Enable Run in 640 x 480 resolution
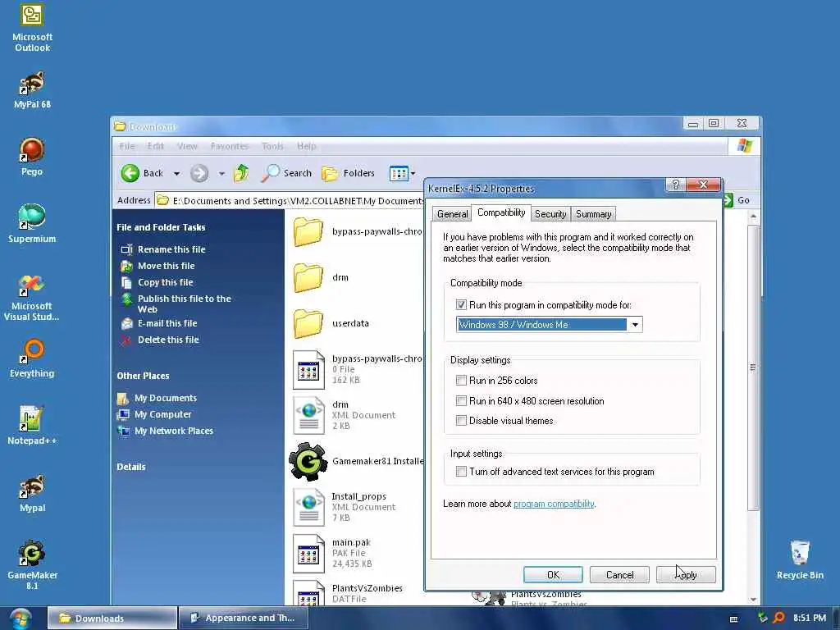This screenshot has width=840, height=630. (461, 400)
